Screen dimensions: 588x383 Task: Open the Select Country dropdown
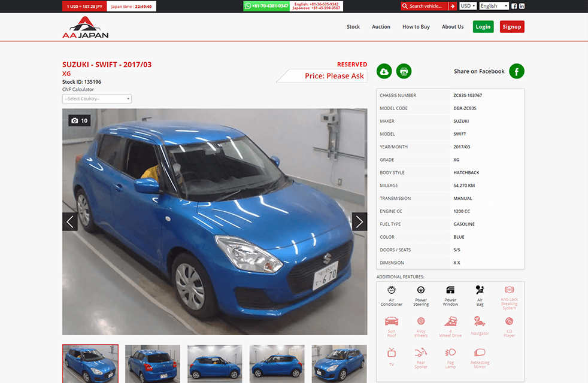[x=96, y=99]
